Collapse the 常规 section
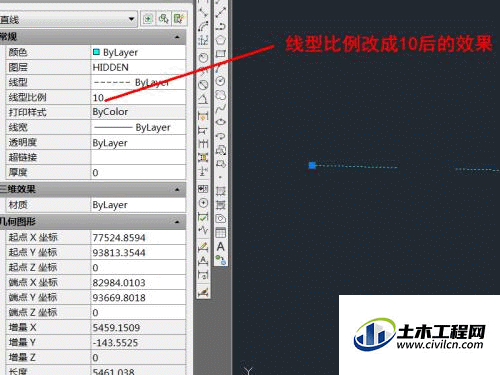Image resolution: width=500 pixels, height=375 pixels. point(177,37)
